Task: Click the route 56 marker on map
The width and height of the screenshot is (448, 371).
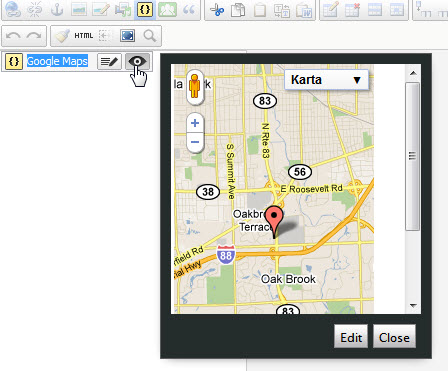Action: 300,172
